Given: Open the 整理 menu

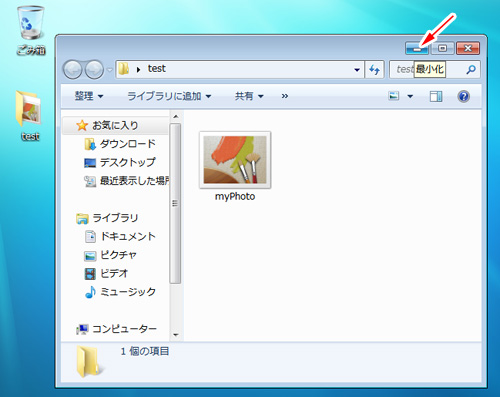Looking at the screenshot, I should pos(89,96).
